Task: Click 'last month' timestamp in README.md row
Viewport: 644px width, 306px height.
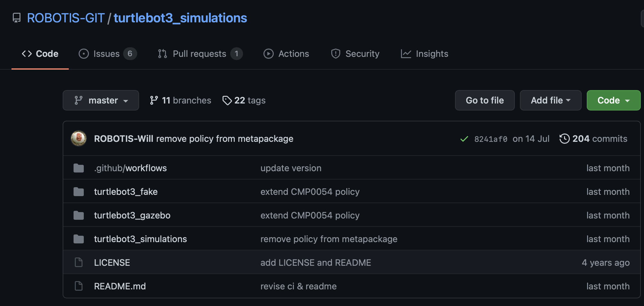Action: 608,286
